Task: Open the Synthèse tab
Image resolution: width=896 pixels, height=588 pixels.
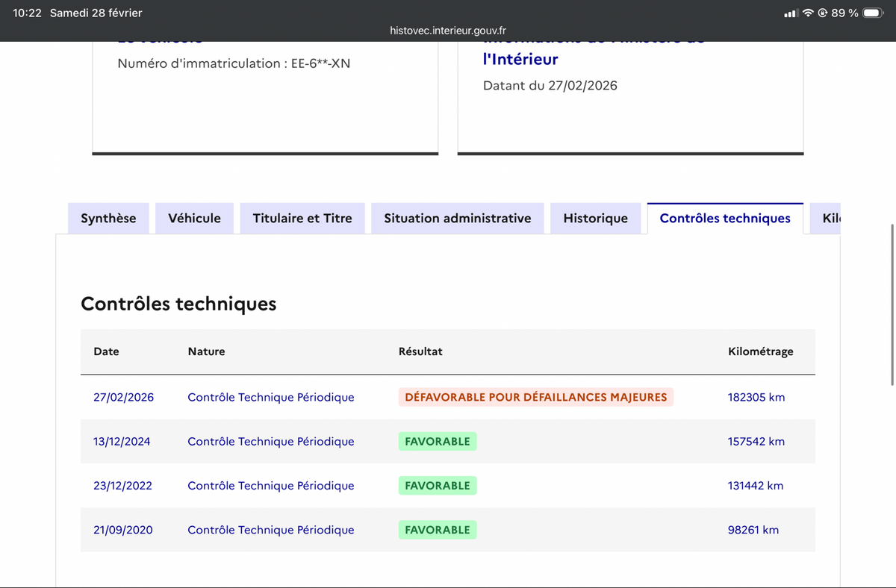Action: pyautogui.click(x=108, y=218)
